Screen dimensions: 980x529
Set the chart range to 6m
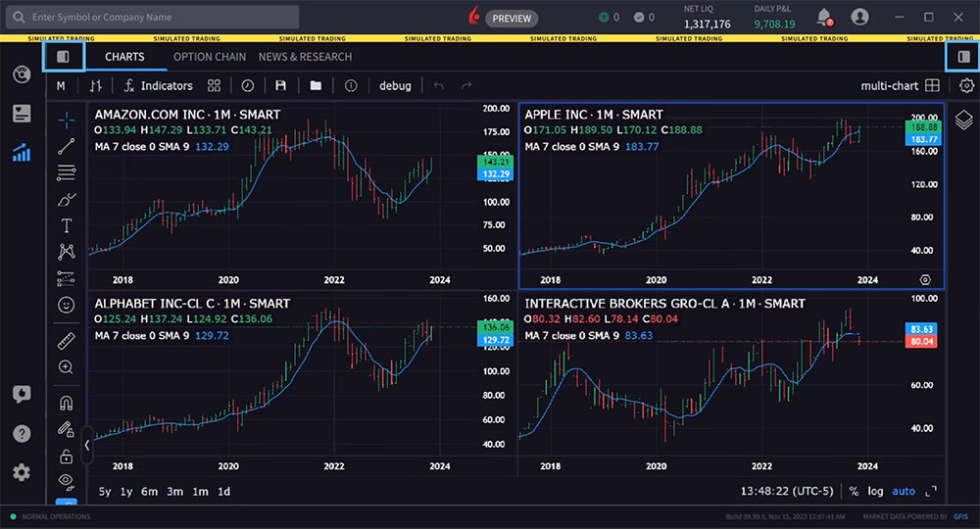149,492
